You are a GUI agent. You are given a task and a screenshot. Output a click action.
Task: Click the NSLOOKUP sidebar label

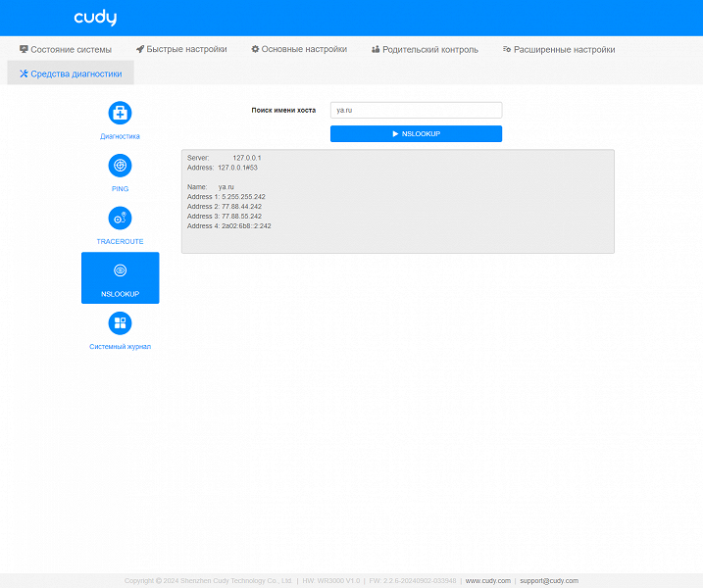tap(120, 294)
